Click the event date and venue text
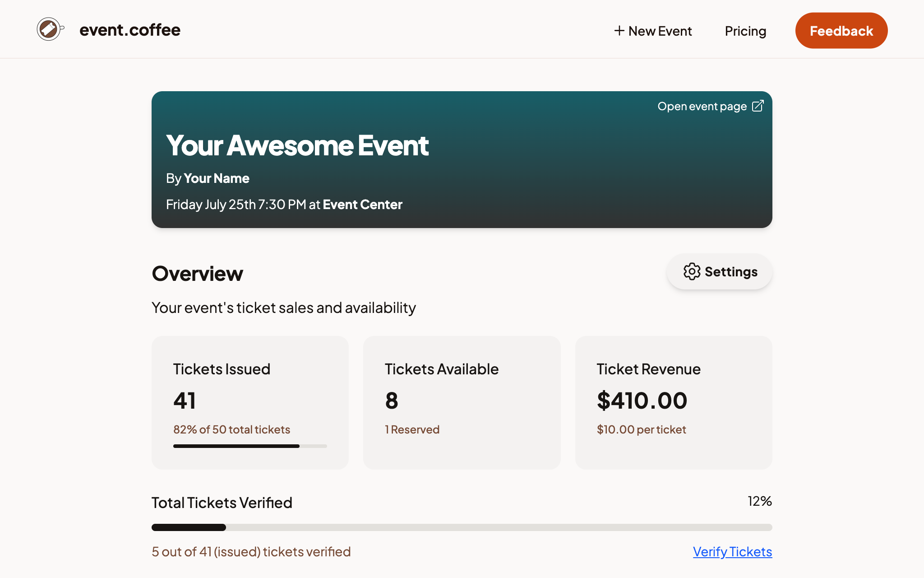 [x=284, y=204]
